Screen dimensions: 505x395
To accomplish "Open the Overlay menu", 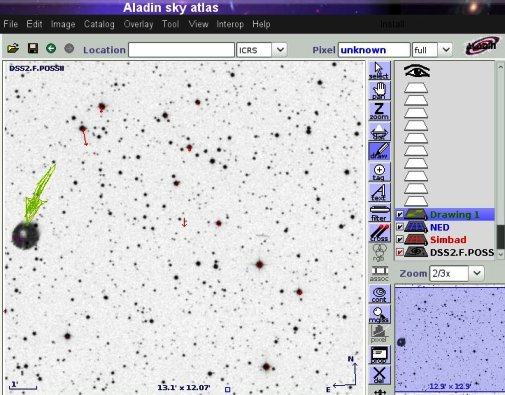I will [138, 24].
